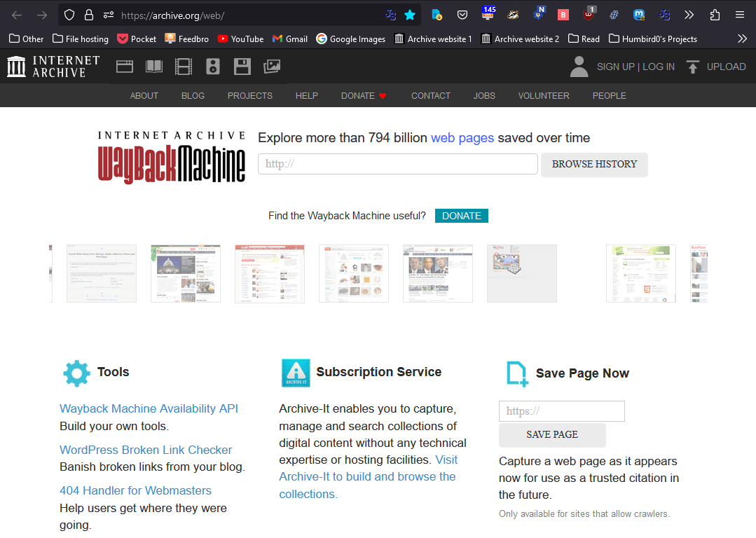Image resolution: width=756 pixels, height=538 pixels.
Task: Save page to Pocket toolbar icon
Action: click(x=462, y=15)
